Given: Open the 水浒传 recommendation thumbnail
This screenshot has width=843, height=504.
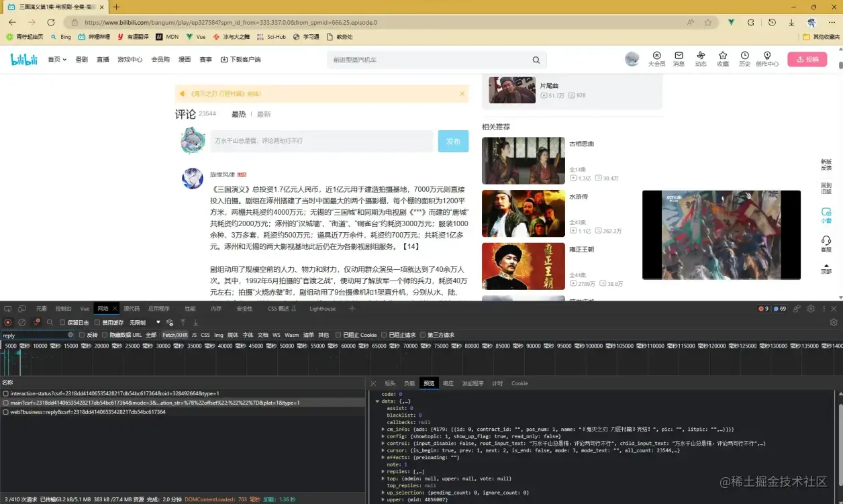Looking at the screenshot, I should (524, 213).
